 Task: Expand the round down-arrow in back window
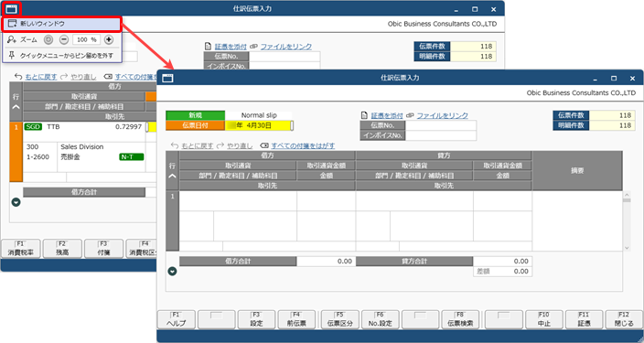pyautogui.click(x=16, y=202)
